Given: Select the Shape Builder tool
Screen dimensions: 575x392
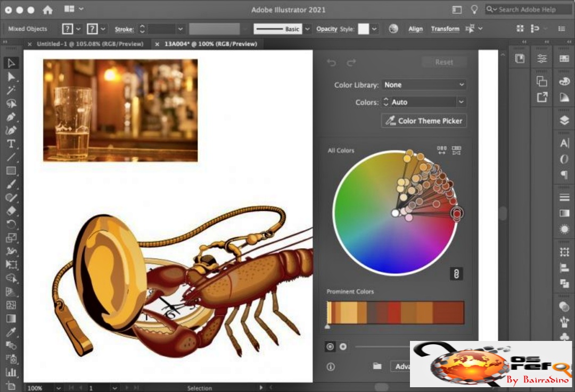Looking at the screenshot, I should [11, 278].
